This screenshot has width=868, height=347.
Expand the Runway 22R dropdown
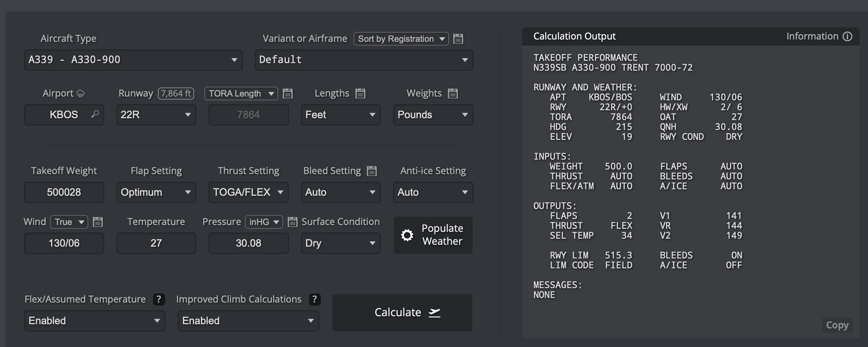coord(156,115)
